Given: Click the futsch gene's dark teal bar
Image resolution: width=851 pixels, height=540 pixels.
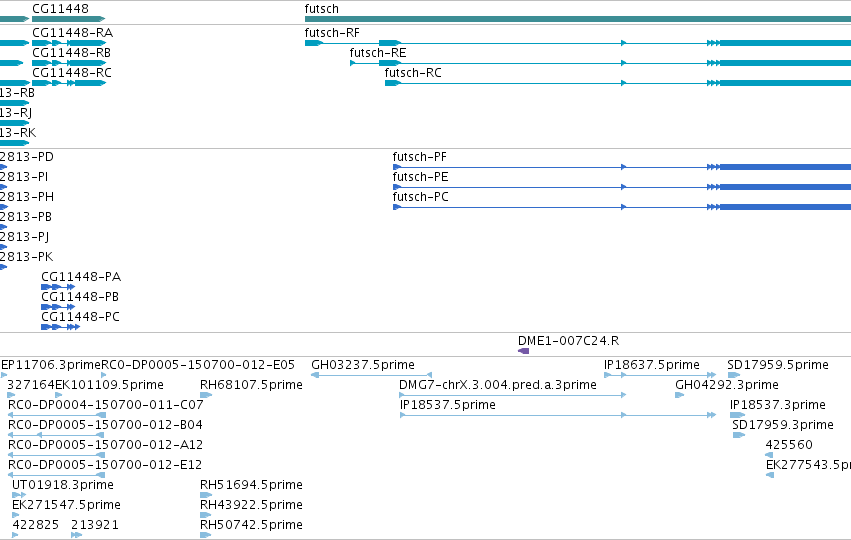Looking at the screenshot, I should tap(577, 19).
